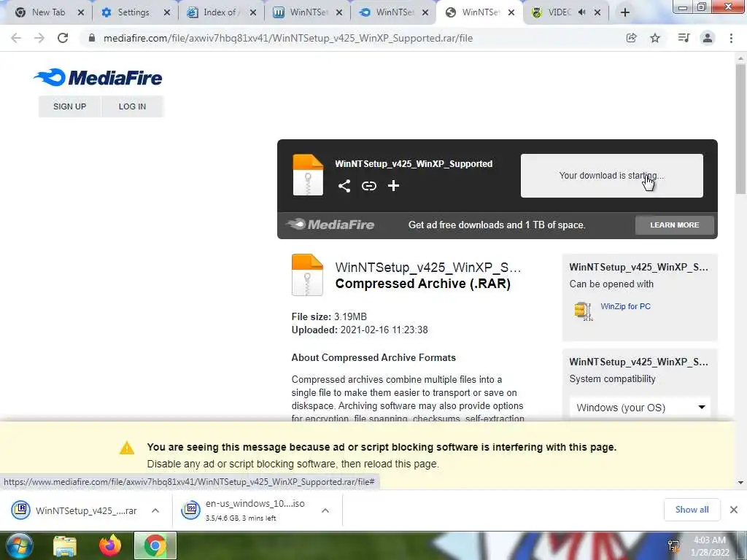Open the Windows (your OS) dropdown

pyautogui.click(x=640, y=408)
